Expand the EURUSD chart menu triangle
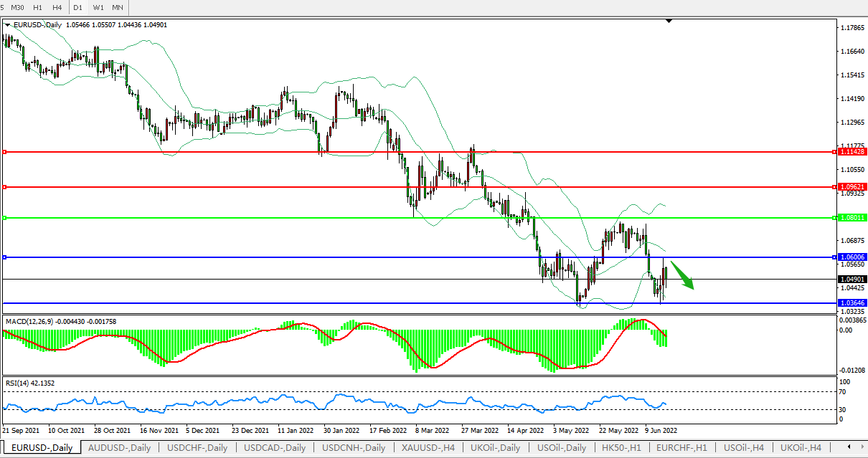 pos(8,24)
